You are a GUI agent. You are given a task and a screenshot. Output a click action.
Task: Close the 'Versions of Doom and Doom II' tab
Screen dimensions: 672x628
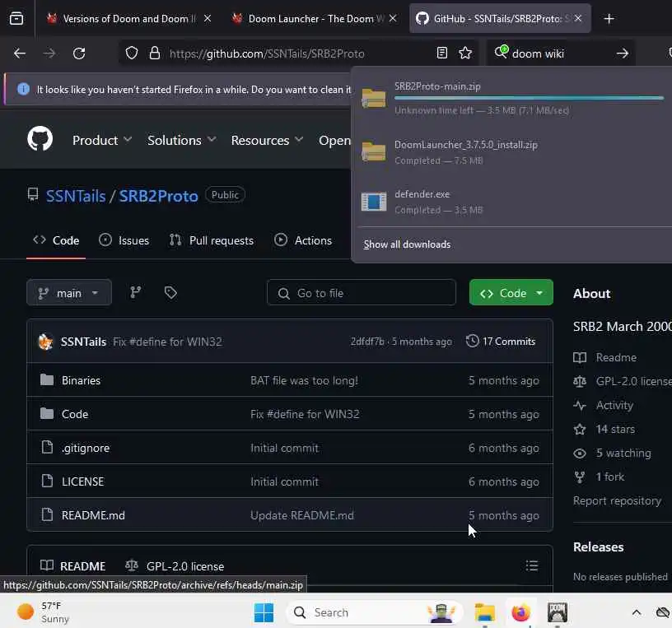click(208, 18)
